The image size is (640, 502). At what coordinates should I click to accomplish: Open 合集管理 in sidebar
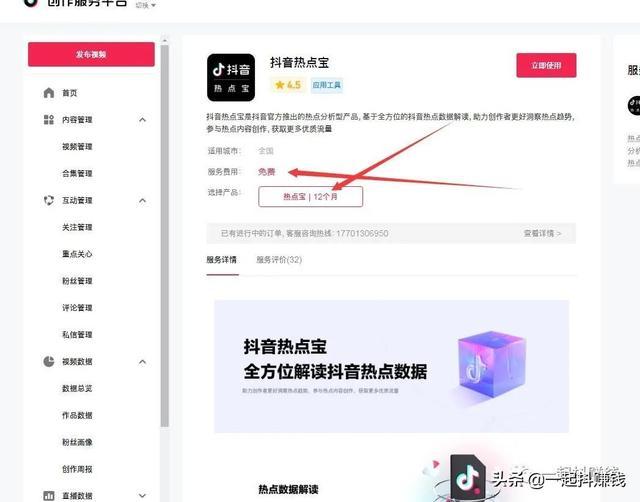[x=77, y=173]
